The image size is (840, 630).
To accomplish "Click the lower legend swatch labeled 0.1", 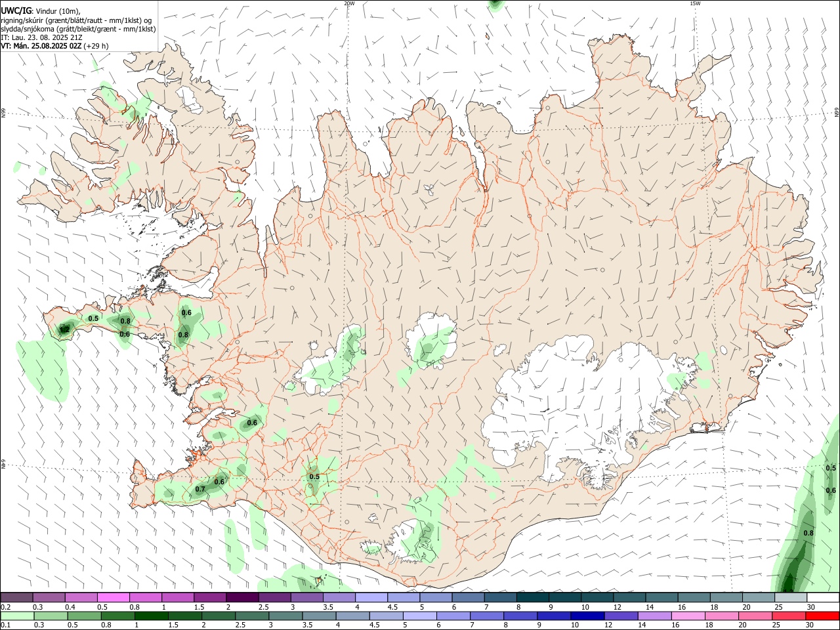I will (17, 616).
